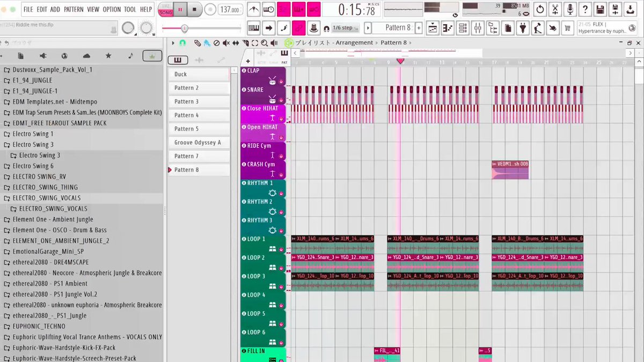Mute the SNARE track green light
Image resolution: width=644 pixels, height=362 pixels.
(281, 100)
